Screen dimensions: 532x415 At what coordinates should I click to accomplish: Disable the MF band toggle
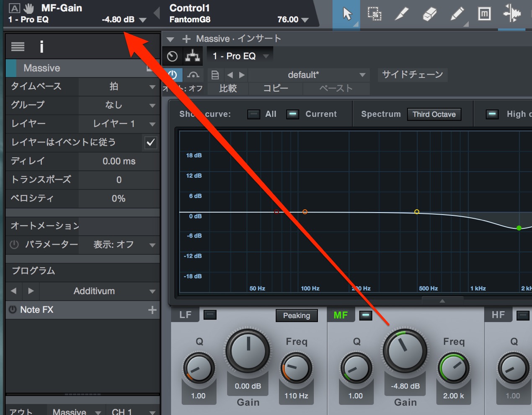[366, 315]
